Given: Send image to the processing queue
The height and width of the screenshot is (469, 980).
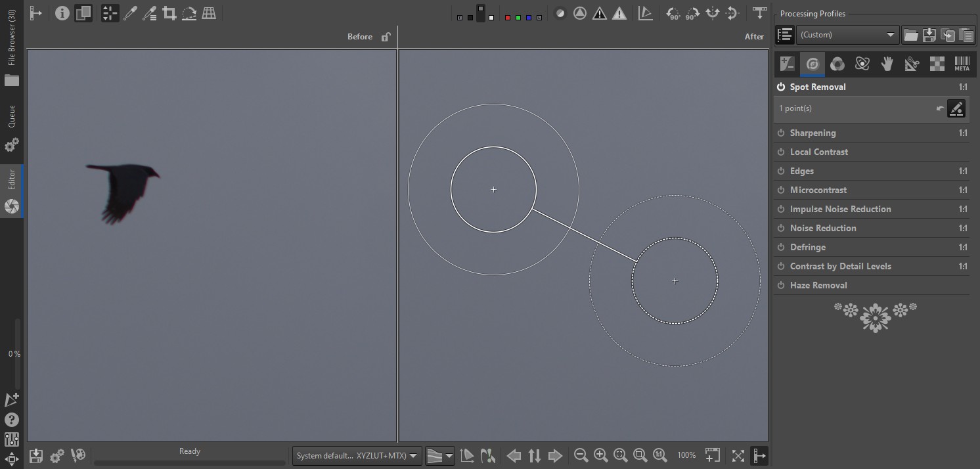Looking at the screenshot, I should pos(57,455).
